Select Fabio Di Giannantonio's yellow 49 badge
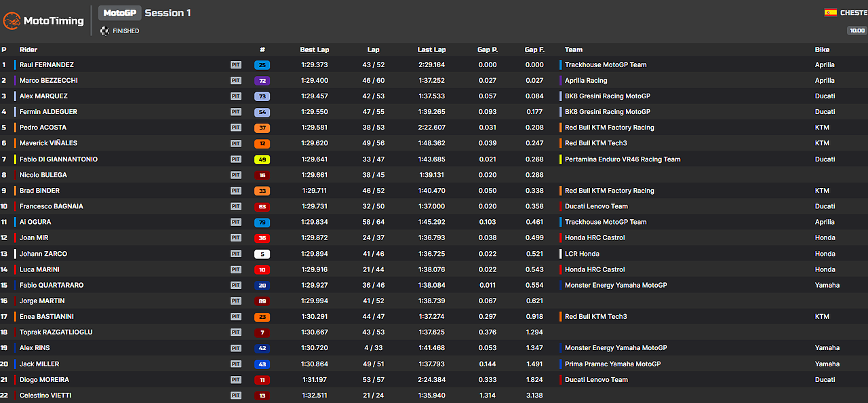Image resolution: width=868 pixels, height=403 pixels. pos(262,159)
